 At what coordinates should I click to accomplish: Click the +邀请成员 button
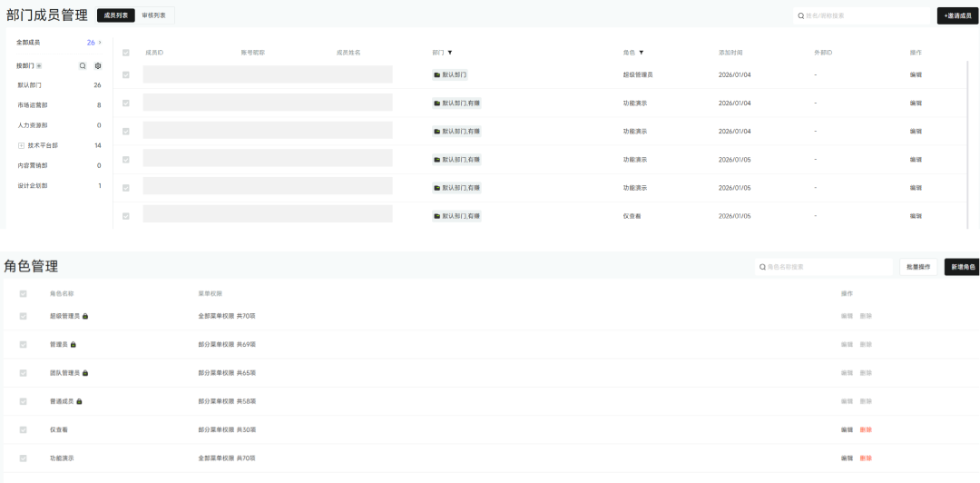tap(958, 15)
